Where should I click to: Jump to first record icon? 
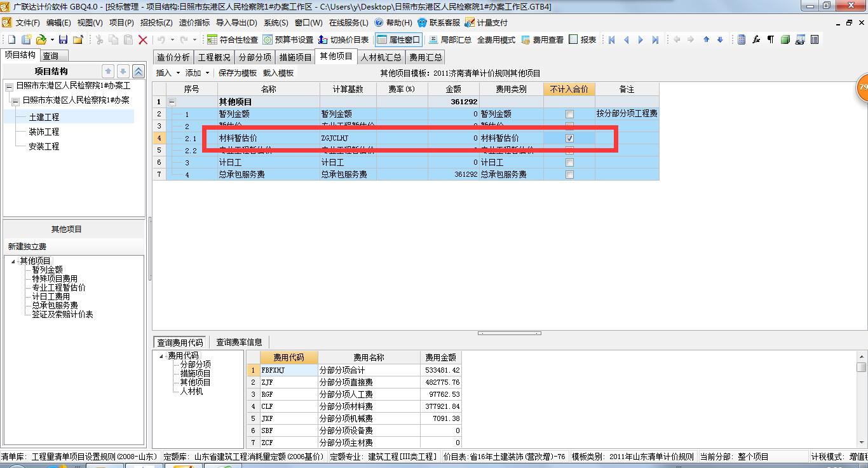point(611,39)
